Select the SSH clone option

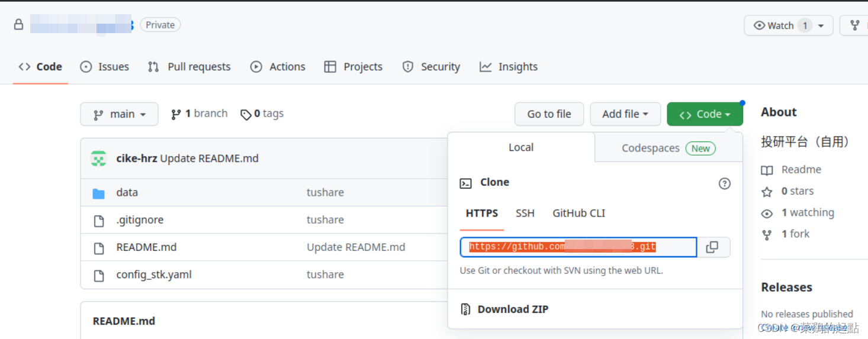click(x=525, y=213)
